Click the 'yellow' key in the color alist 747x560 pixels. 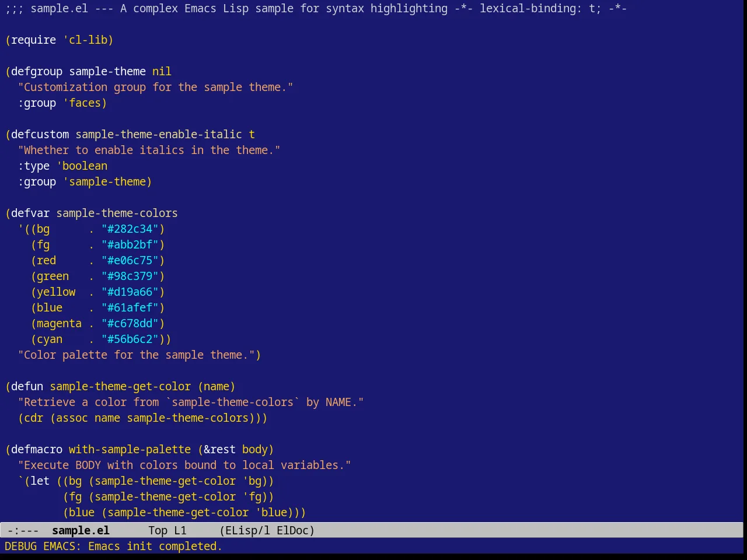pos(56,292)
